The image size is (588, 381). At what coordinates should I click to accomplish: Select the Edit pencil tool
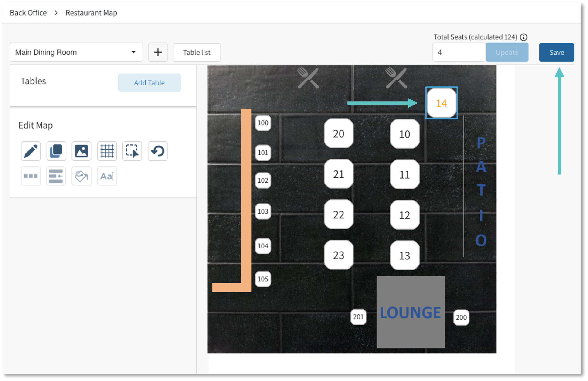tap(30, 151)
